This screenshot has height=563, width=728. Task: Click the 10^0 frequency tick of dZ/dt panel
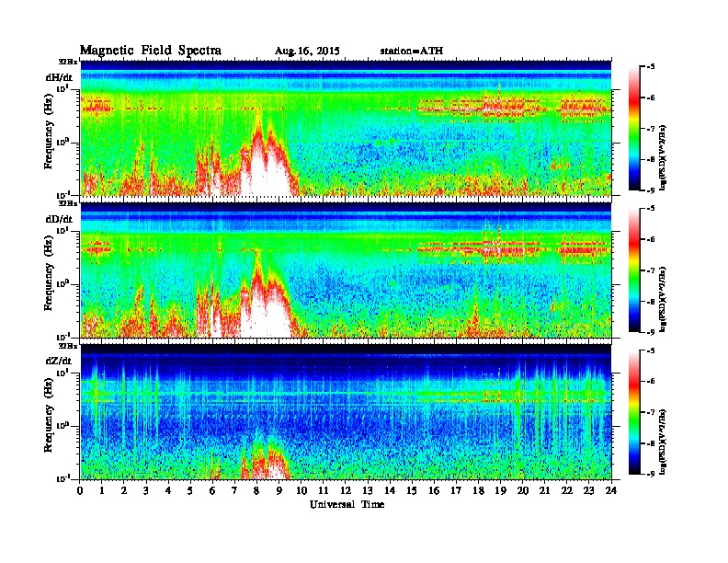coord(63,425)
